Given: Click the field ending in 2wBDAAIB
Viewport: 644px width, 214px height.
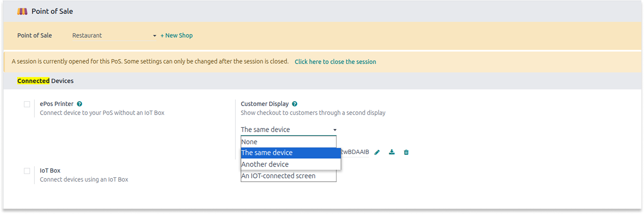Looking at the screenshot, I should click(x=355, y=152).
